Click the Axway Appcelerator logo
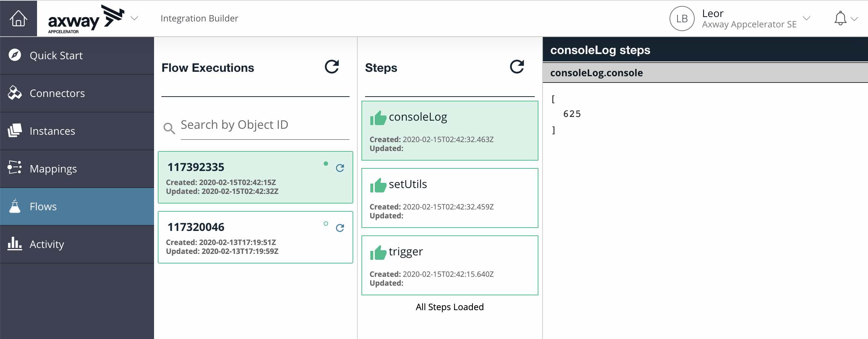This screenshot has height=339, width=868. [x=86, y=19]
